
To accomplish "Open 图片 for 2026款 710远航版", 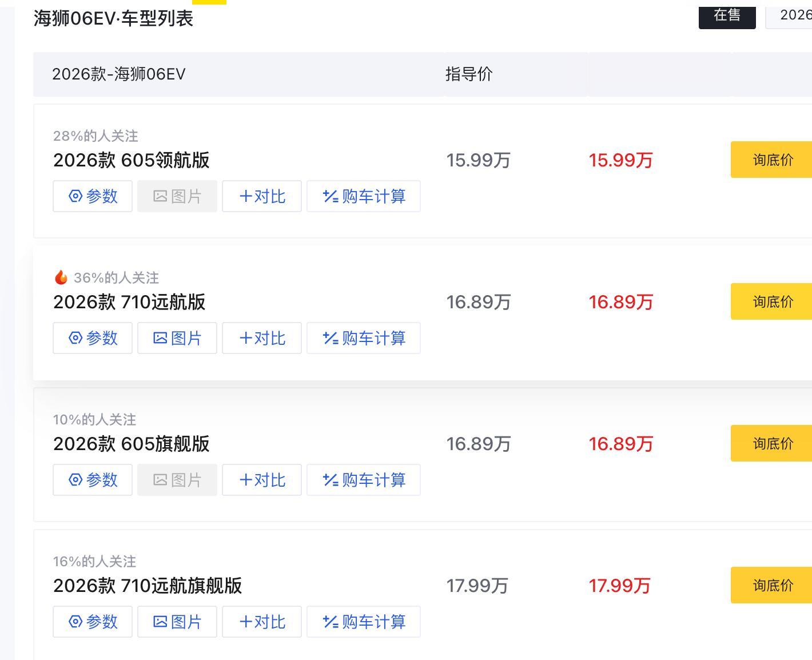I will pyautogui.click(x=177, y=338).
